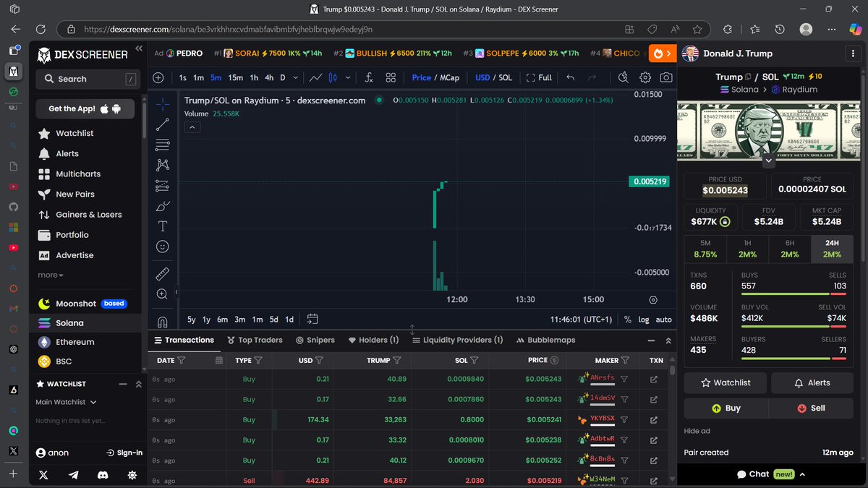Select the pattern drawing tool
This screenshot has height=488, width=868.
click(x=163, y=165)
